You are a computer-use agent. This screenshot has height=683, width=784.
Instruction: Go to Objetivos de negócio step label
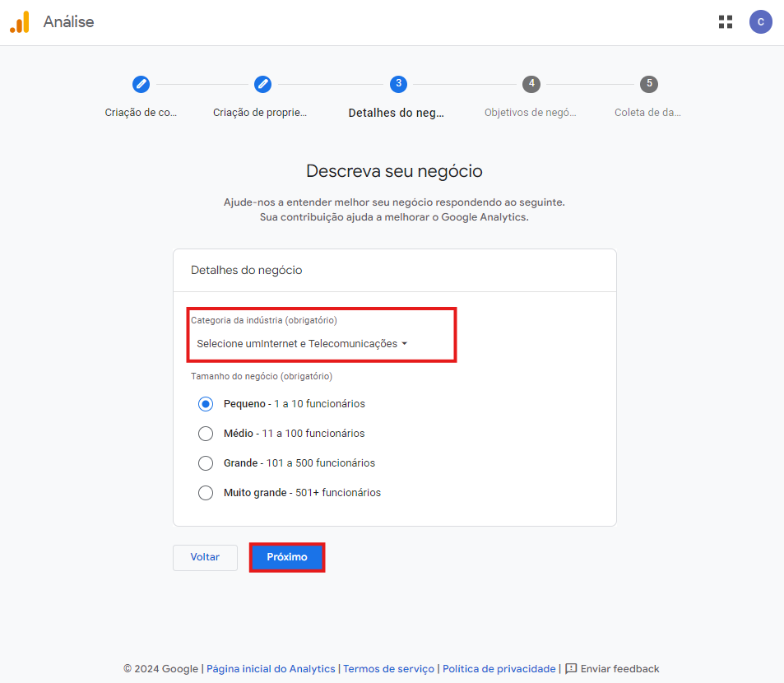pyautogui.click(x=531, y=113)
